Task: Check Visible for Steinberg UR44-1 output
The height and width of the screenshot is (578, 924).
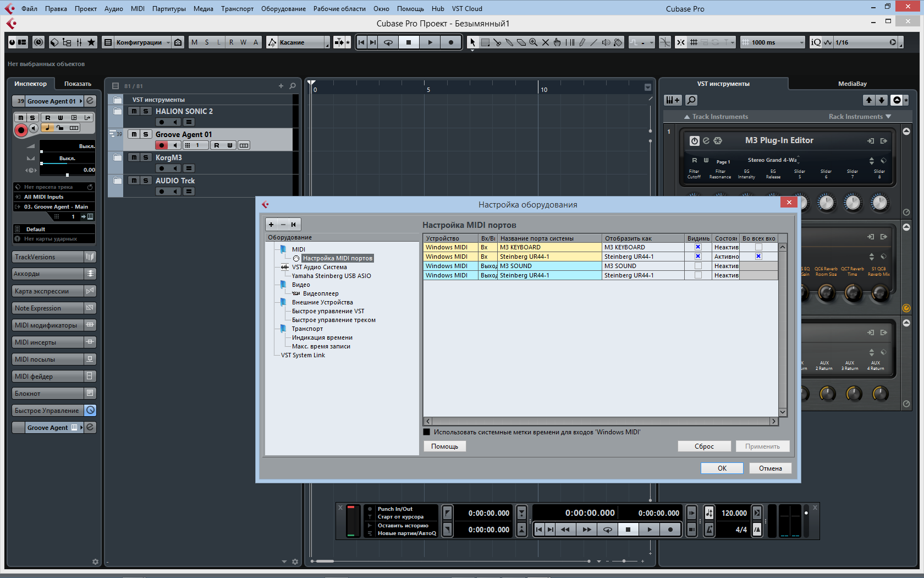Action: coord(698,275)
